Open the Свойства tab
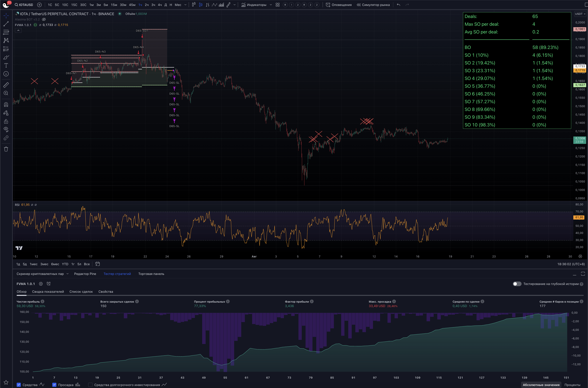 pyautogui.click(x=106, y=292)
